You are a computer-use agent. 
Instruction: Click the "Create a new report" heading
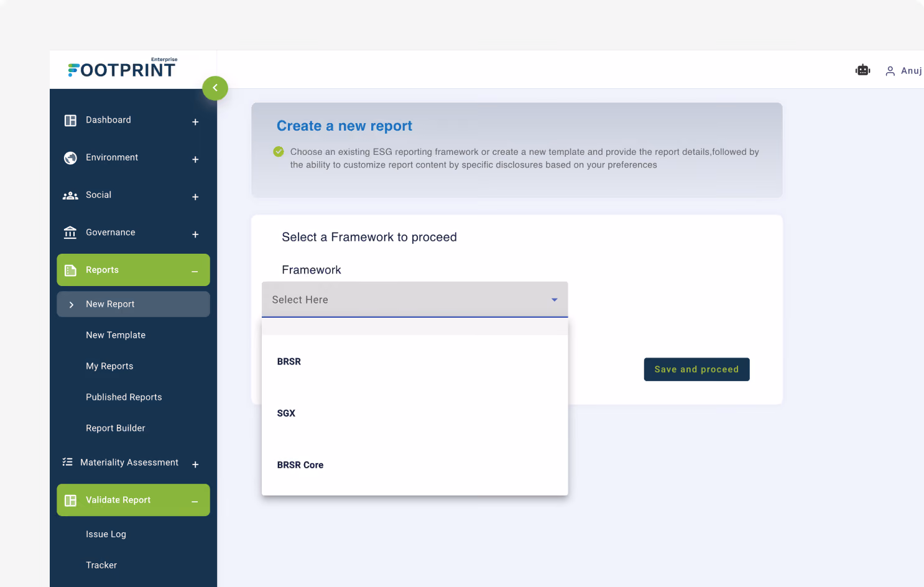pos(344,126)
